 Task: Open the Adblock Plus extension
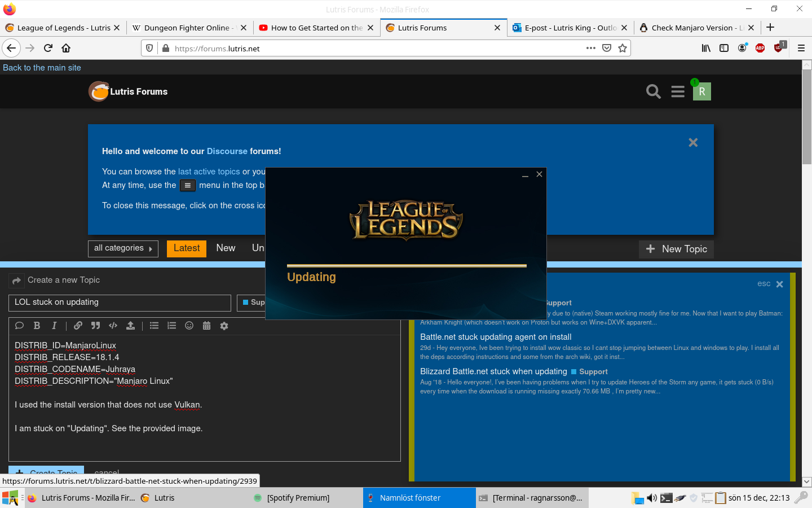point(760,49)
